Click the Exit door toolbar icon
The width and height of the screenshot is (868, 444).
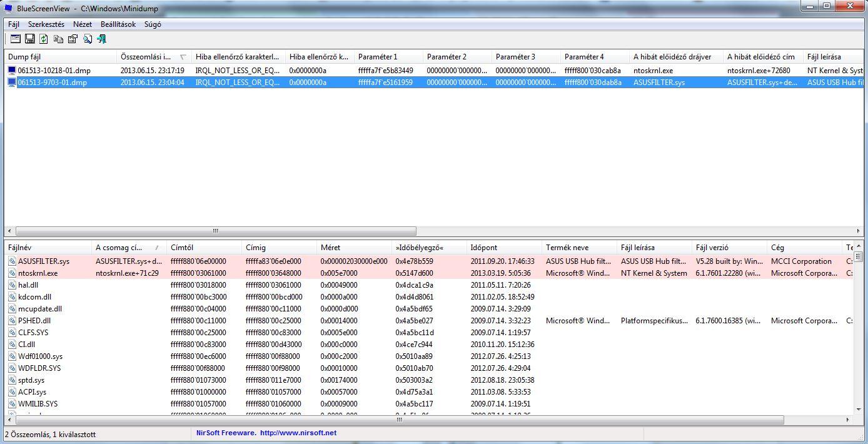coord(101,39)
